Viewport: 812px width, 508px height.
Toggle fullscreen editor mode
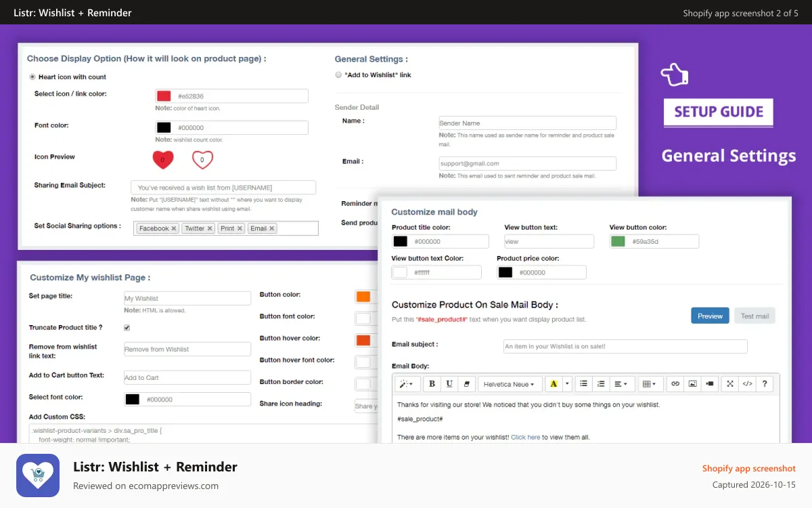(x=730, y=384)
